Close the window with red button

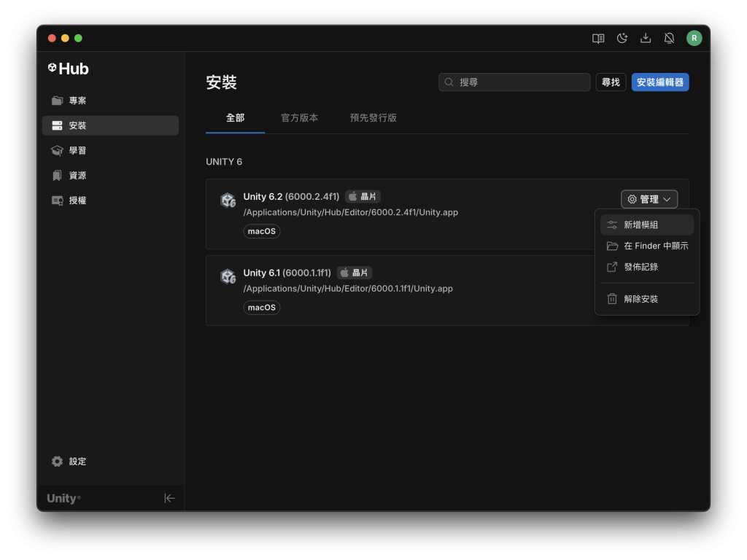click(x=52, y=38)
